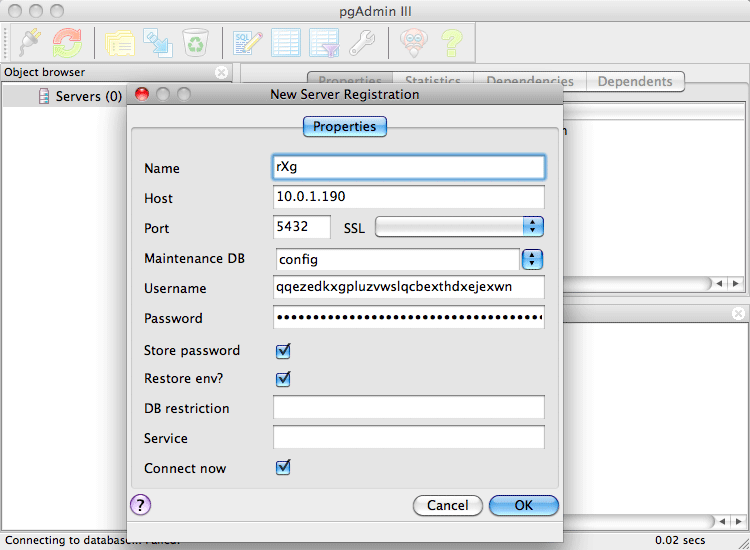Switch to the Statistics tab in the main window
The height and width of the screenshot is (550, 750).
tap(433, 80)
